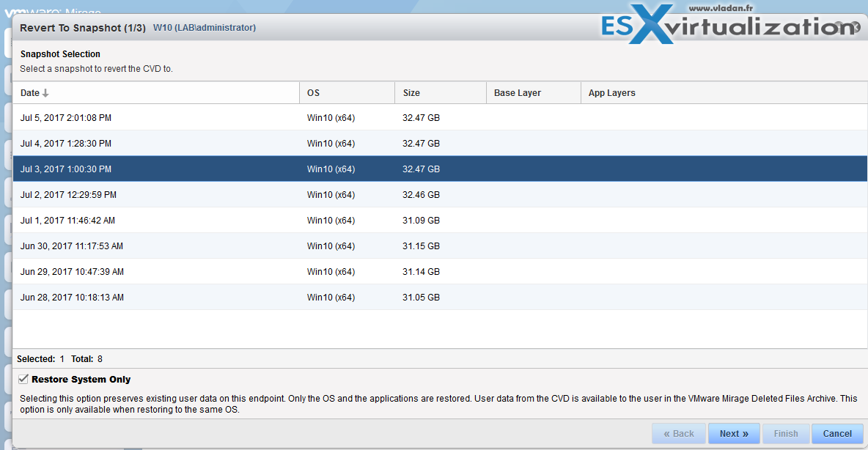The height and width of the screenshot is (450, 868).
Task: Click the Finish button
Action: [x=786, y=433]
